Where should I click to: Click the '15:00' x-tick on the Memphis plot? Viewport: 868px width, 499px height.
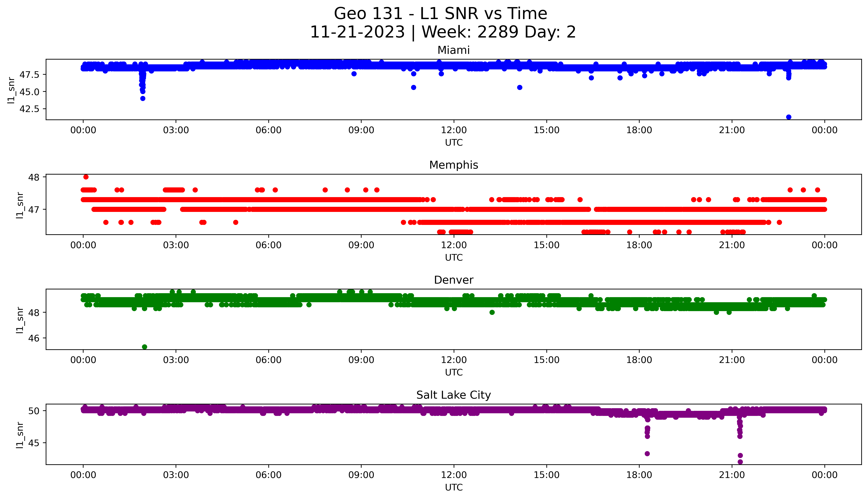tap(547, 245)
